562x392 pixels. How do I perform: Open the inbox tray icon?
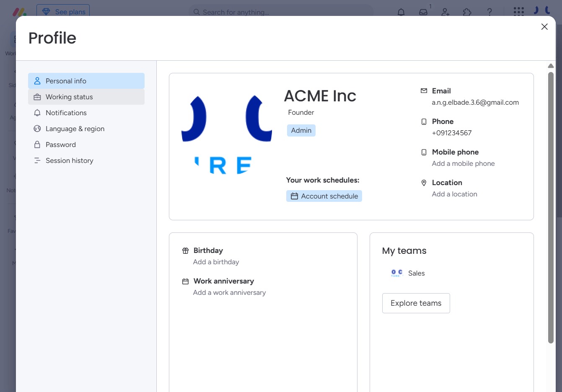(423, 12)
